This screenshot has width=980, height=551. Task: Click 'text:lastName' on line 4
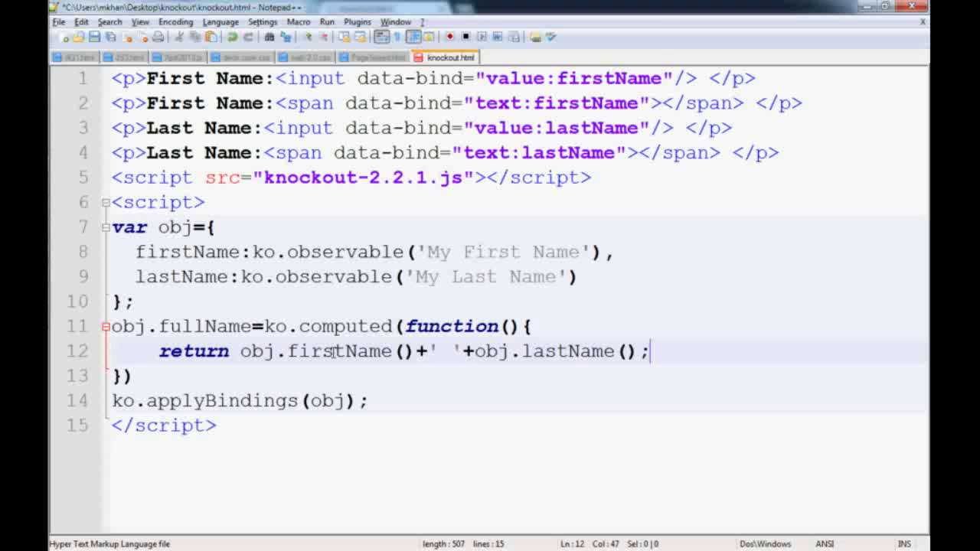tap(539, 152)
